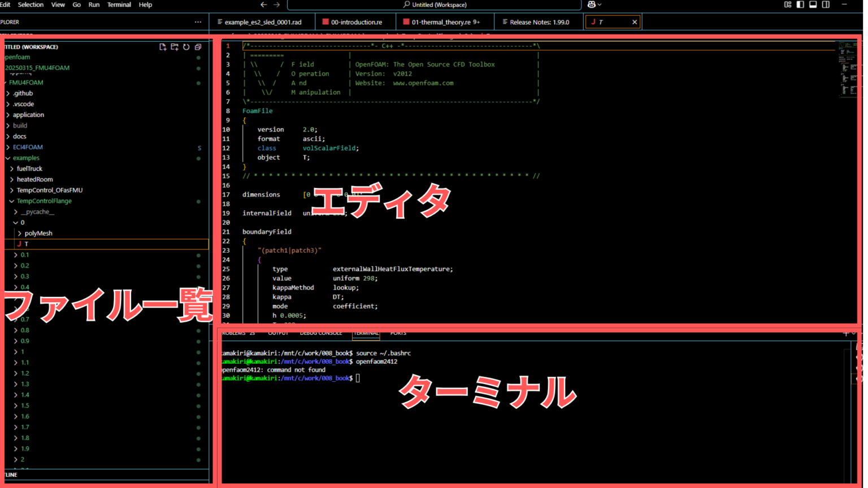The height and width of the screenshot is (488, 868).
Task: Create a new file in the Explorer
Action: (x=162, y=47)
